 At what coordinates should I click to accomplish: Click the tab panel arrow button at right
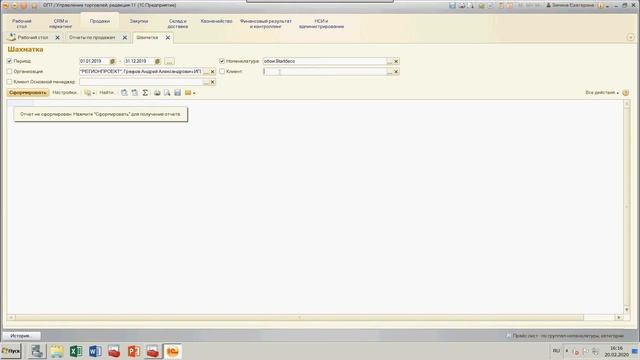(x=631, y=38)
